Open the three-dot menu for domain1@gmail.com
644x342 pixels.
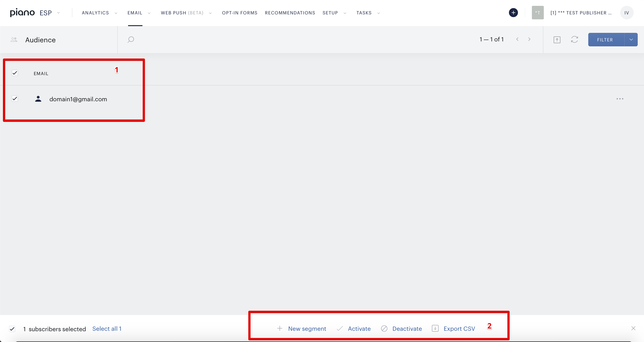pos(620,99)
